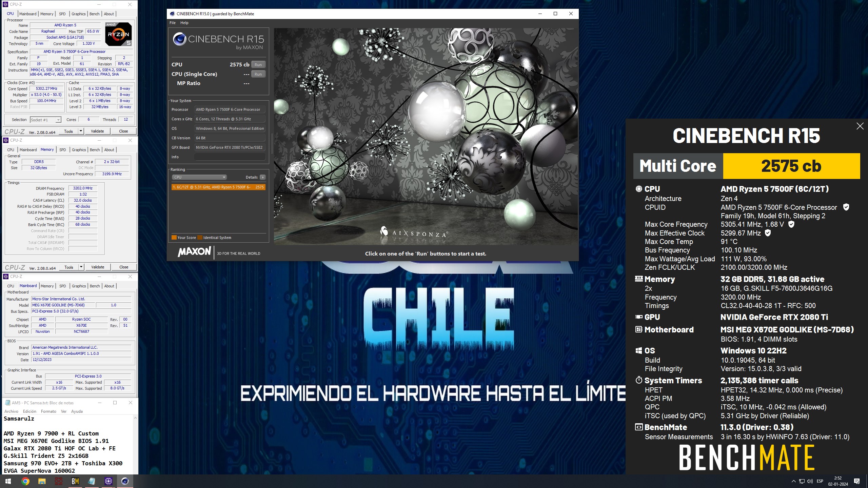Open Graphics tab in Memory CPU-Z window
Screen dimensions: 868x488
[x=79, y=150]
